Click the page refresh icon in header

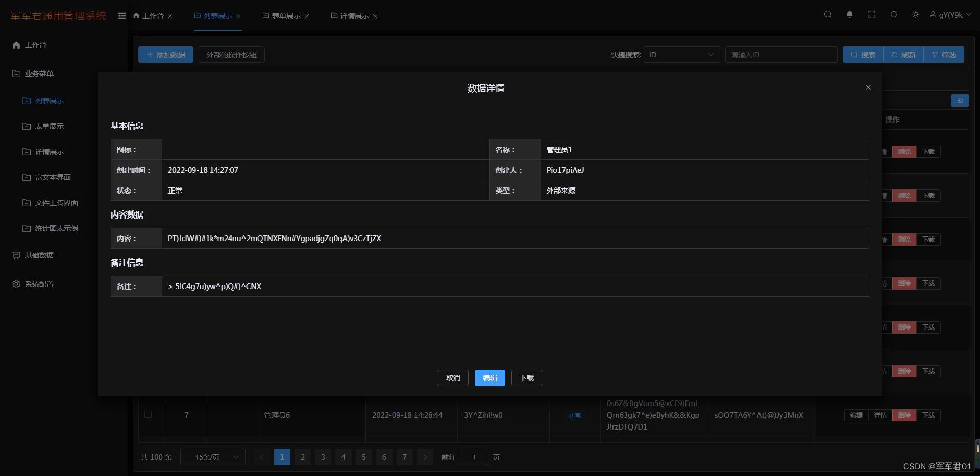(x=894, y=14)
